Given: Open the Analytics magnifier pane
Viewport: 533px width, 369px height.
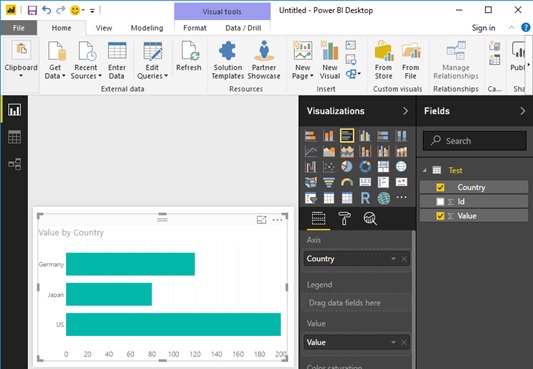Looking at the screenshot, I should [x=370, y=218].
